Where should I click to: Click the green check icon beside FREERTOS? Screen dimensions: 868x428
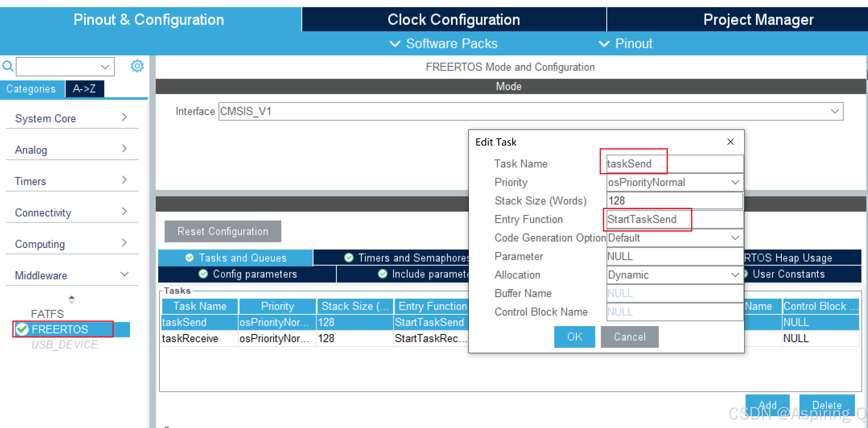[23, 329]
